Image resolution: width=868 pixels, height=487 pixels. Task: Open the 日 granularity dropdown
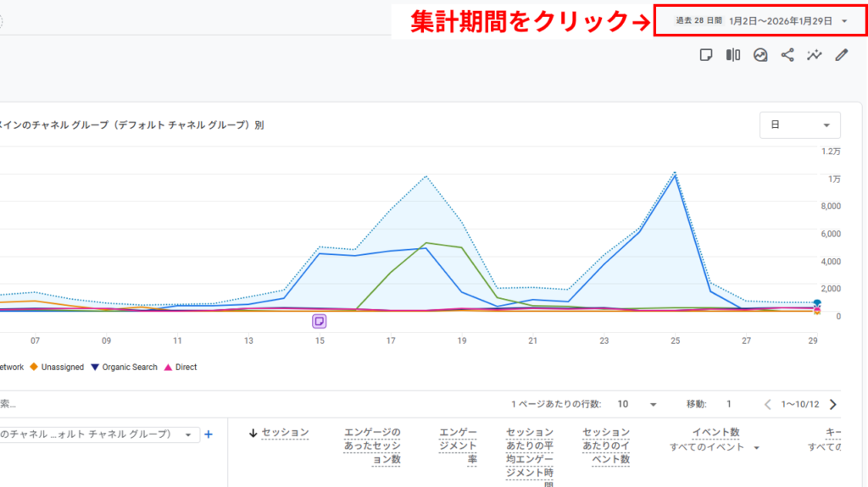point(800,125)
